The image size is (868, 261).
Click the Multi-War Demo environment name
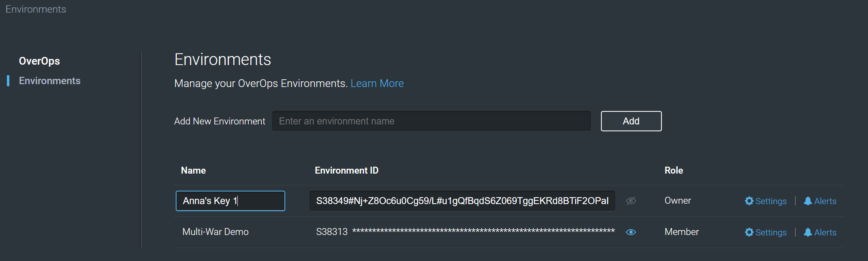point(215,232)
